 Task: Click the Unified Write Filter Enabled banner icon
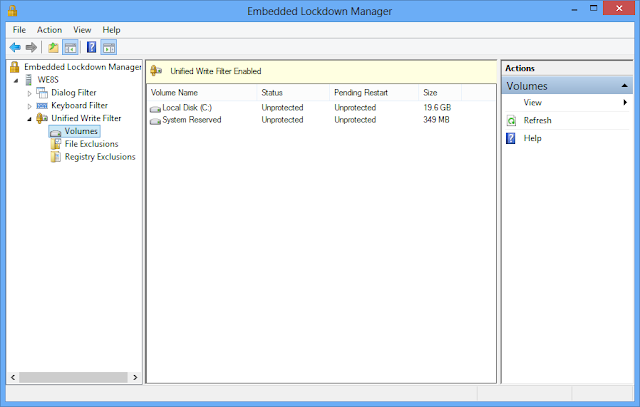click(x=156, y=71)
